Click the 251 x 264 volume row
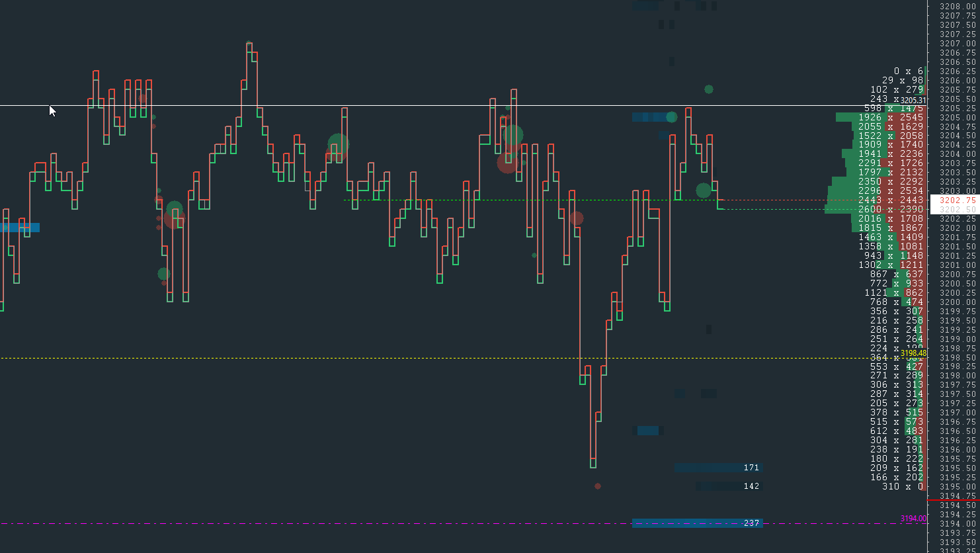Screen dimensions: 980x553 click(897, 339)
